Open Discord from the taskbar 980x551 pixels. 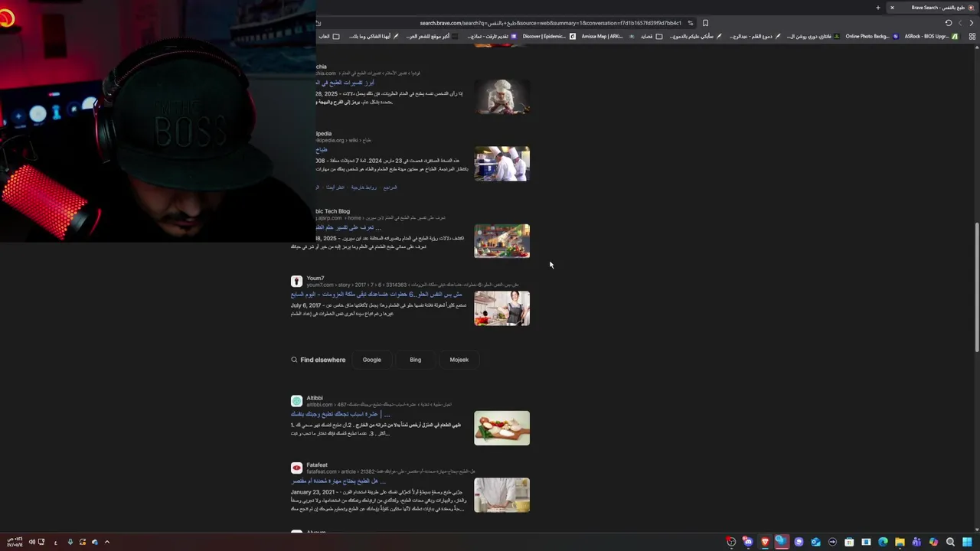click(x=748, y=542)
